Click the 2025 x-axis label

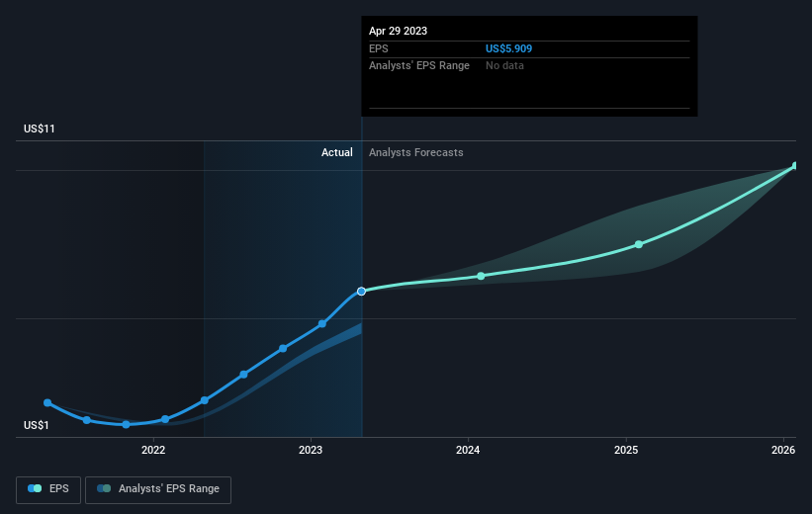pos(626,450)
